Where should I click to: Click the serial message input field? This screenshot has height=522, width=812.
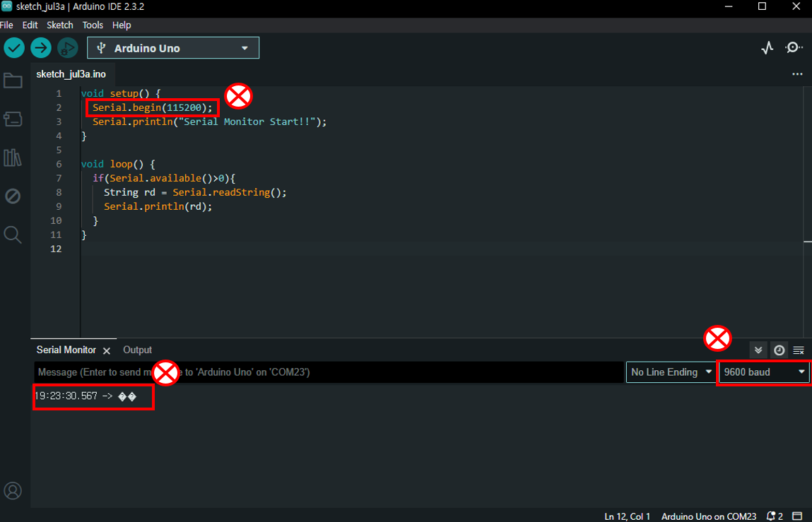click(x=329, y=372)
